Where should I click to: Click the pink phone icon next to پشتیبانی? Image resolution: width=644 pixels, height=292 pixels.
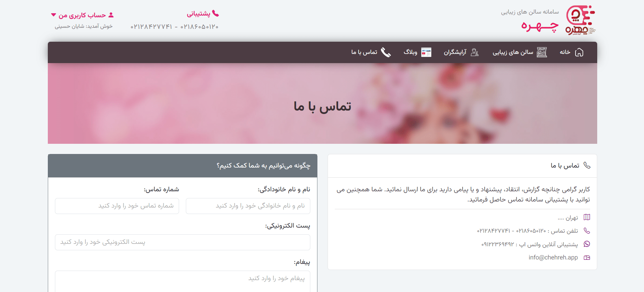click(x=215, y=14)
